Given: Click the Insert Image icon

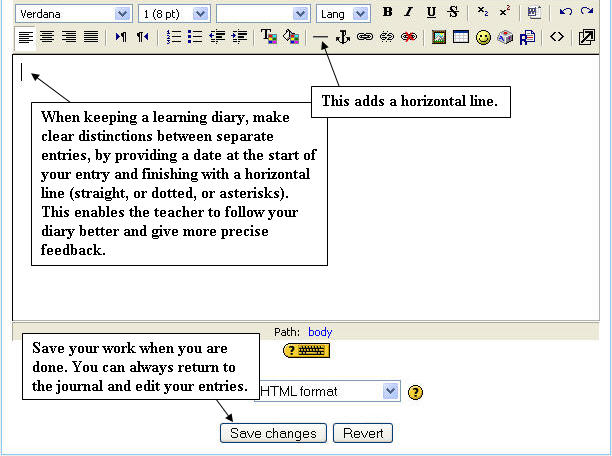Looking at the screenshot, I should (439, 37).
